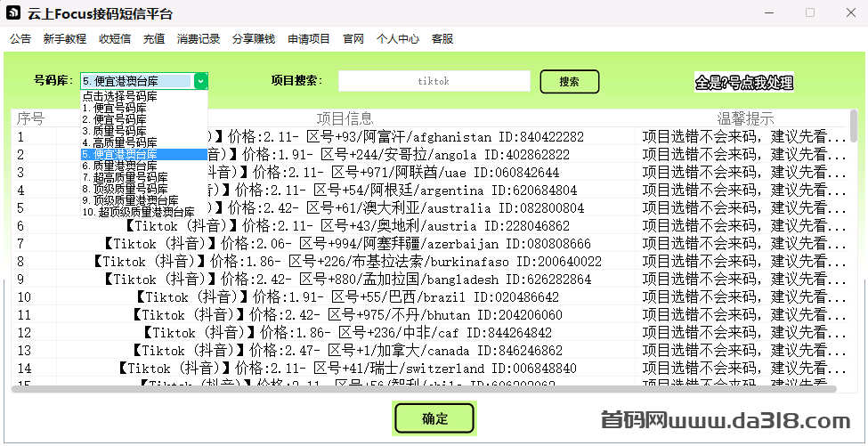This screenshot has width=868, height=446.
Task: Select 3. 质量号码库 option
Action: (144, 131)
